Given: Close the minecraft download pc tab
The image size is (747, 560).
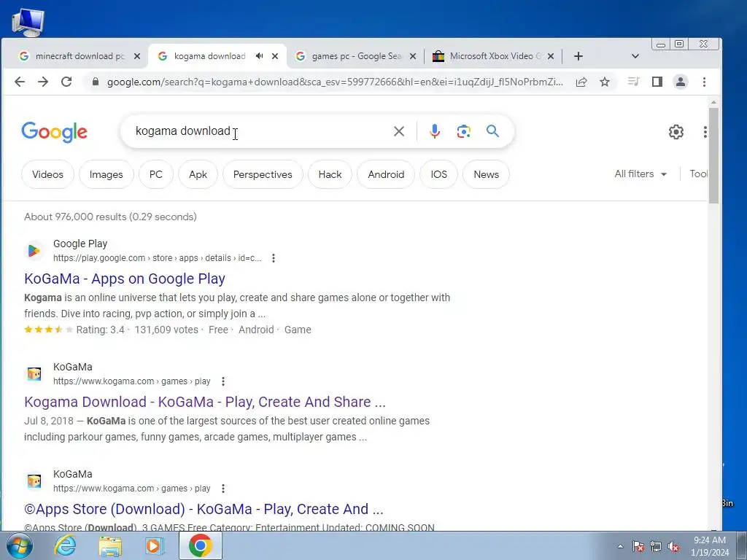Looking at the screenshot, I should point(137,56).
